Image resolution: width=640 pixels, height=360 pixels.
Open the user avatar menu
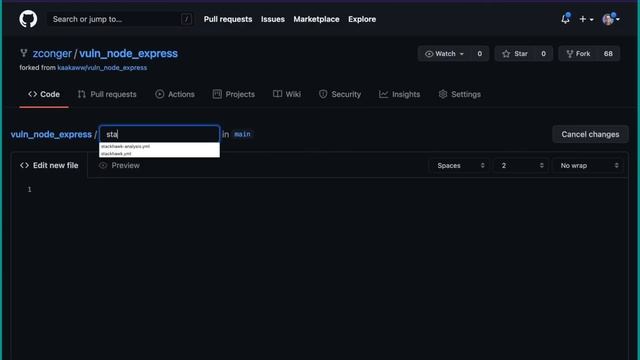pyautogui.click(x=611, y=19)
